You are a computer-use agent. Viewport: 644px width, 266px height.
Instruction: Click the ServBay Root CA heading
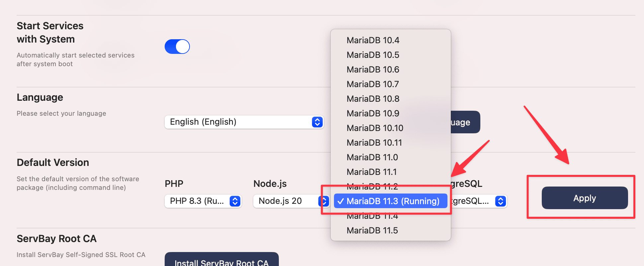pyautogui.click(x=56, y=239)
